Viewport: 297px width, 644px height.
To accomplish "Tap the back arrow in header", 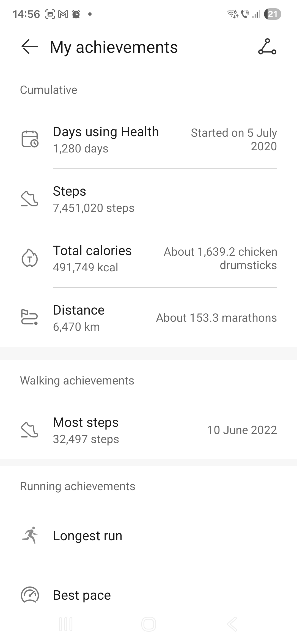I will pyautogui.click(x=30, y=47).
